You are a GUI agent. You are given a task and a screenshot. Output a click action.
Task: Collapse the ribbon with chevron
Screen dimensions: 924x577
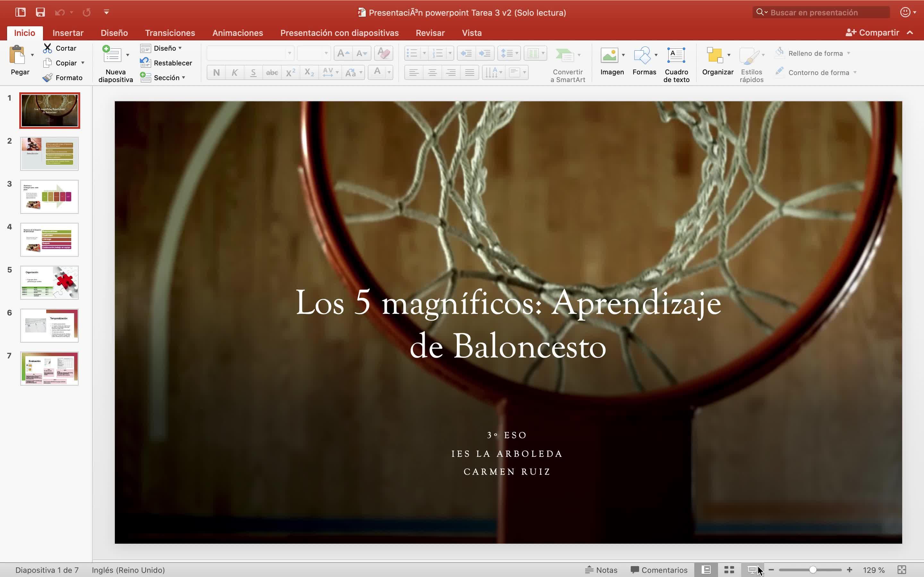pyautogui.click(x=910, y=33)
